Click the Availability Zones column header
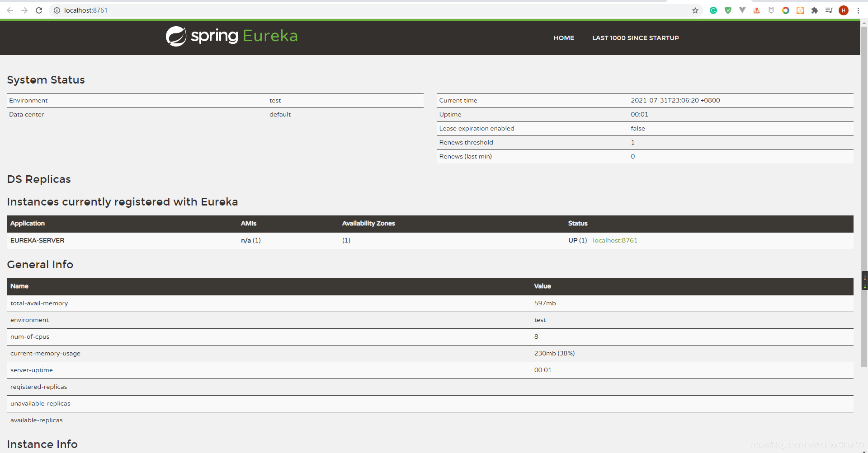 (368, 223)
